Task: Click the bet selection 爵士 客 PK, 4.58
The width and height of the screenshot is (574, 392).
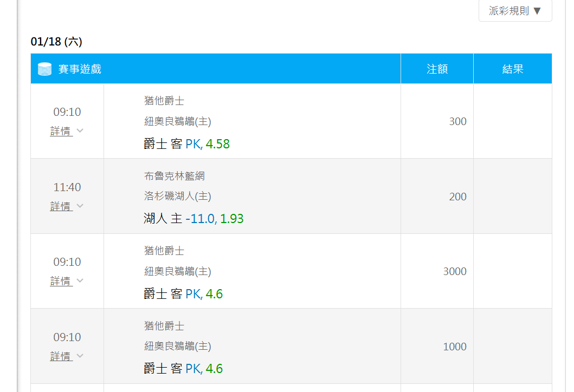Action: [186, 143]
